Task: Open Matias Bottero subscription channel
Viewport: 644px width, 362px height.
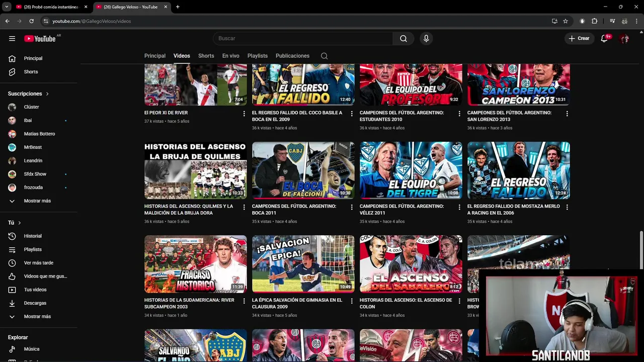Action: 39,134
